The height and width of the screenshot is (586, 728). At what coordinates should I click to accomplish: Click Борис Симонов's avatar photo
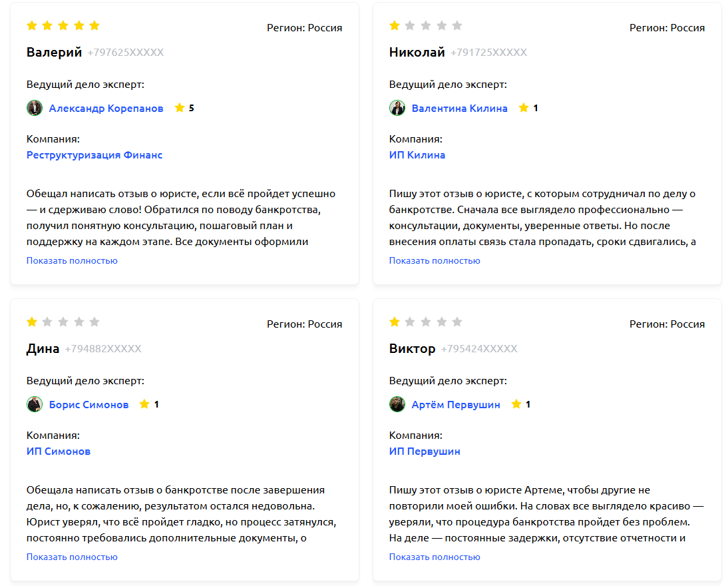point(35,404)
